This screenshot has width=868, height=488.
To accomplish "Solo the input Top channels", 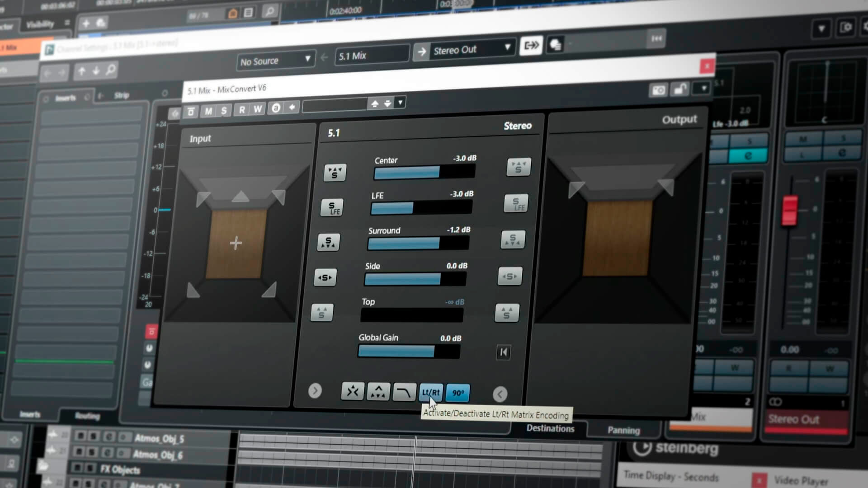I will click(x=322, y=313).
